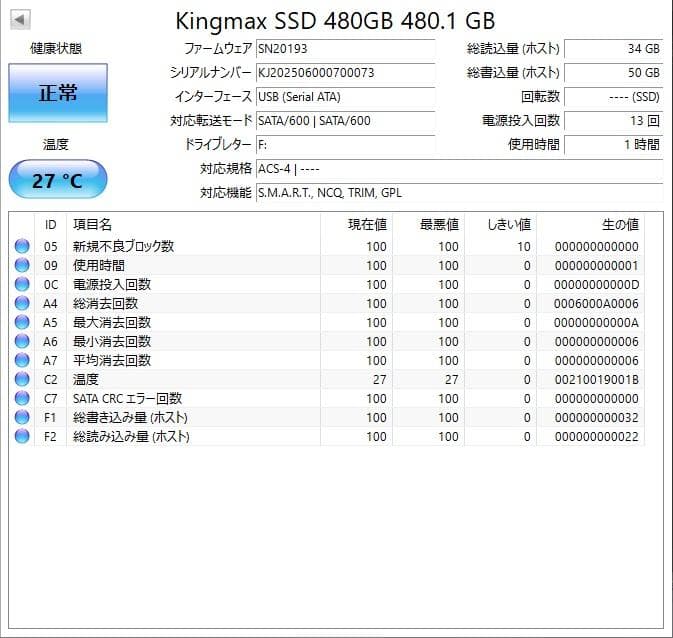Click raw value 0006000A0006
This screenshot has height=638, width=673.
coord(596,304)
